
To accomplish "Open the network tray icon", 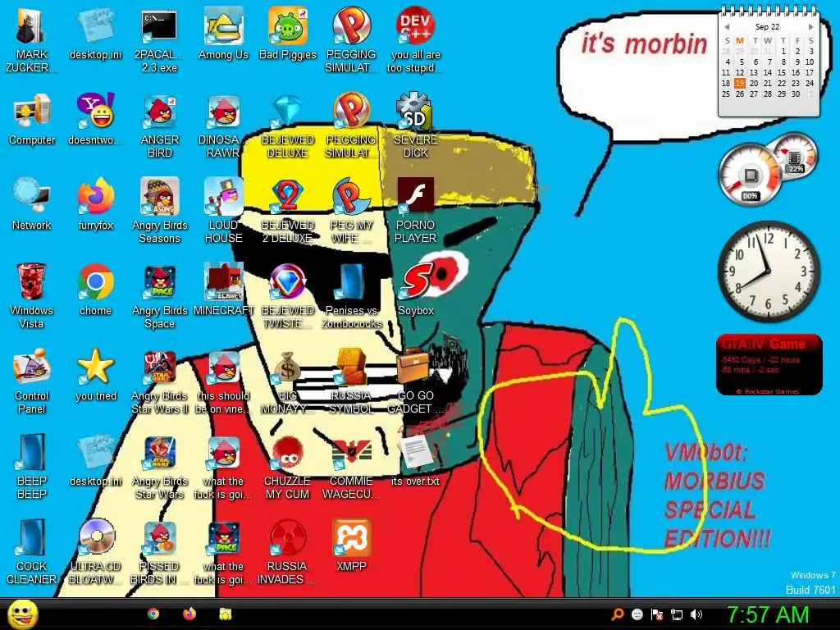I will [677, 614].
